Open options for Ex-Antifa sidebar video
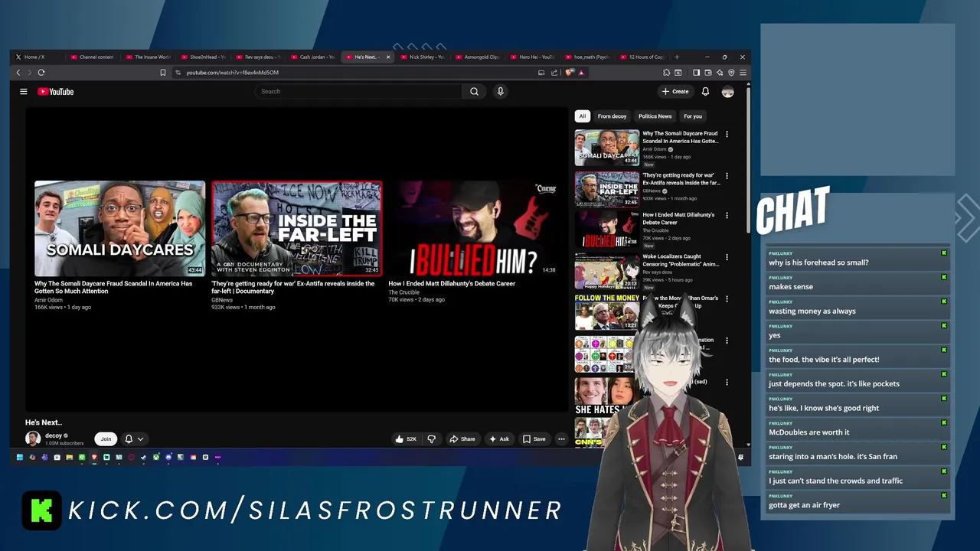The width and height of the screenshot is (980, 551). [727, 176]
